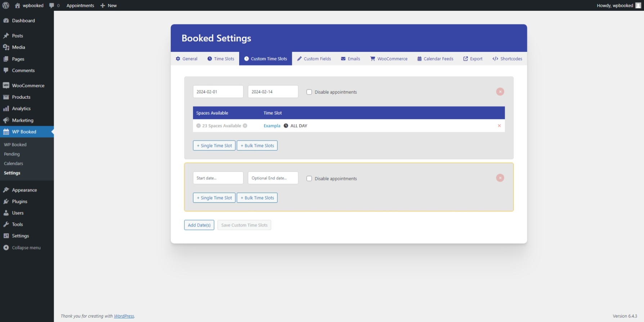Switch to the General tab

tap(187, 59)
